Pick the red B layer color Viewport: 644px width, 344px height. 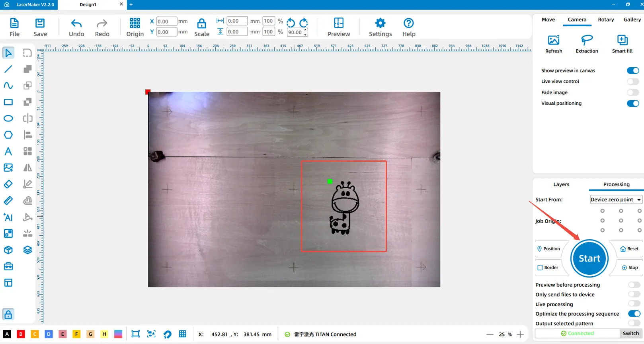(x=21, y=334)
